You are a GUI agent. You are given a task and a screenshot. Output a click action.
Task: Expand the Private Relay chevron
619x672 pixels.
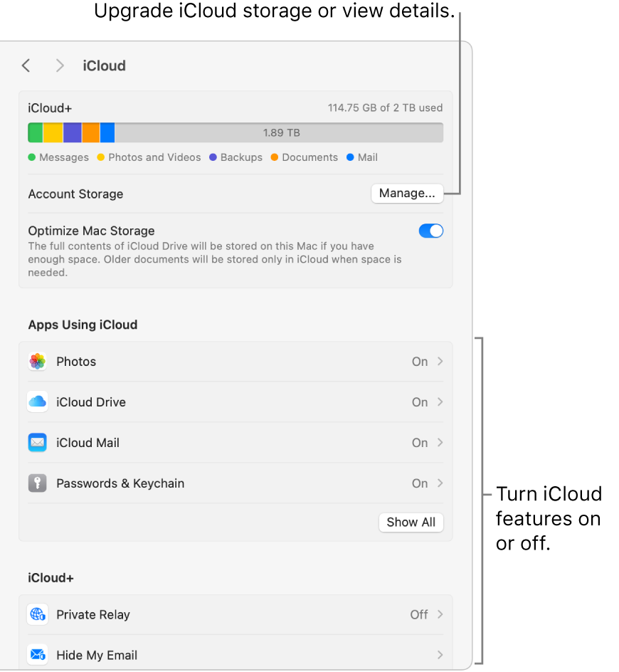tap(440, 614)
